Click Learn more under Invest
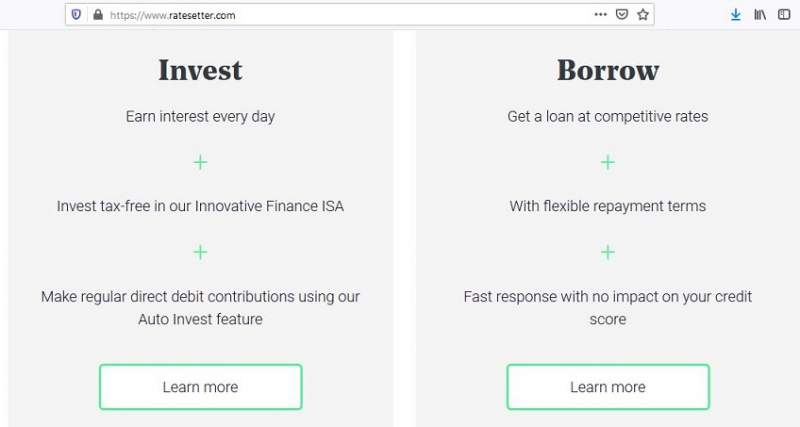 tap(201, 387)
